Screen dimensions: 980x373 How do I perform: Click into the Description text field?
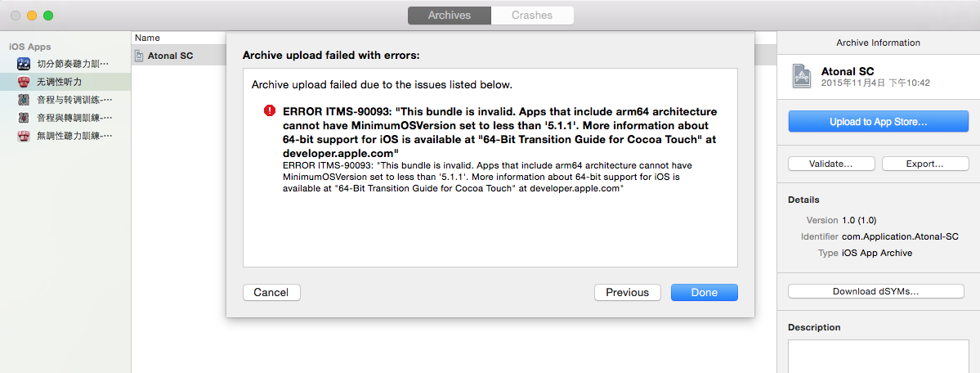coord(878,356)
